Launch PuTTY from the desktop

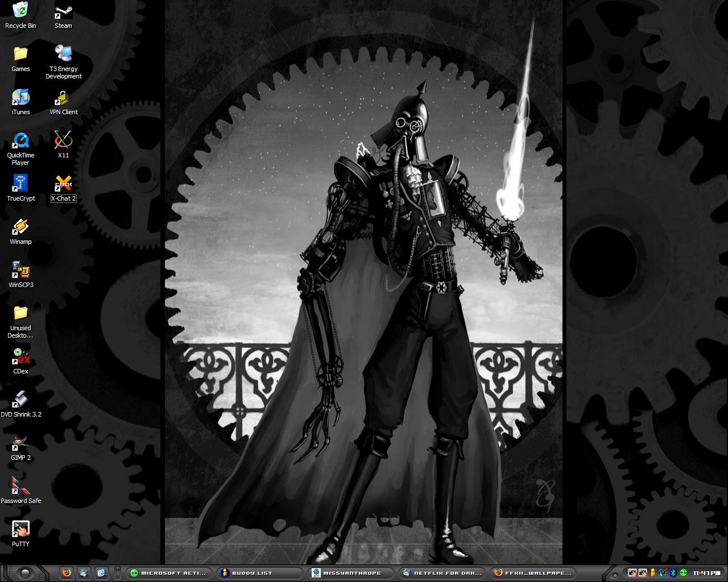point(20,534)
